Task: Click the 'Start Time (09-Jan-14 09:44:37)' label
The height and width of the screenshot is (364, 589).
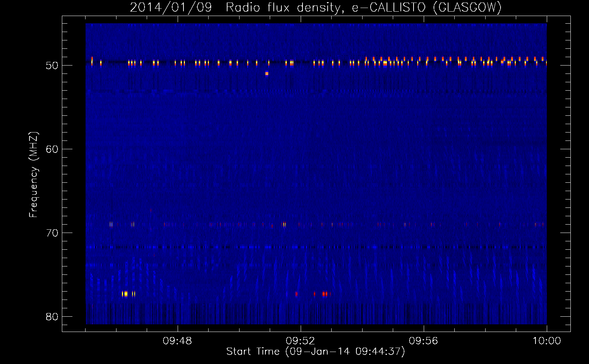Action: click(x=316, y=351)
